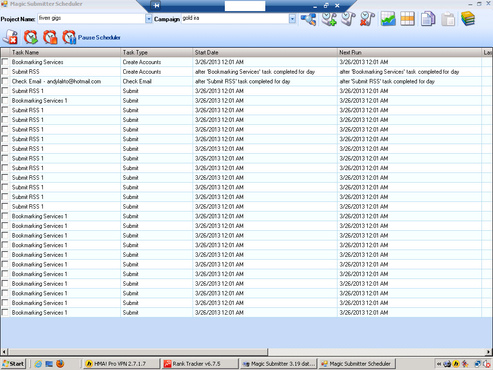Viewport: 493px width, 370px height.
Task: Sort by the Task Name column header
Action: [65, 52]
